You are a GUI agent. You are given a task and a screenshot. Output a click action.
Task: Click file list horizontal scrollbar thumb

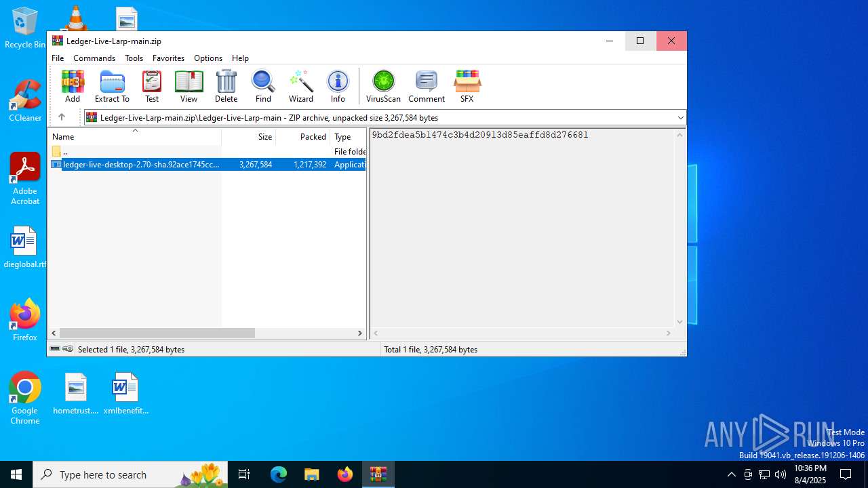point(157,333)
